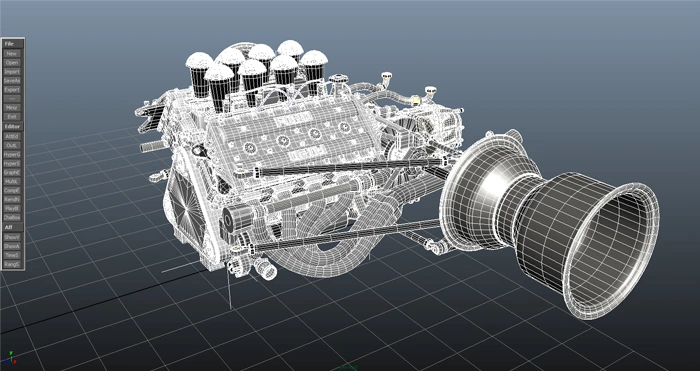Open the HyperS hypershade editor
The width and height of the screenshot is (700, 371).
[x=12, y=164]
